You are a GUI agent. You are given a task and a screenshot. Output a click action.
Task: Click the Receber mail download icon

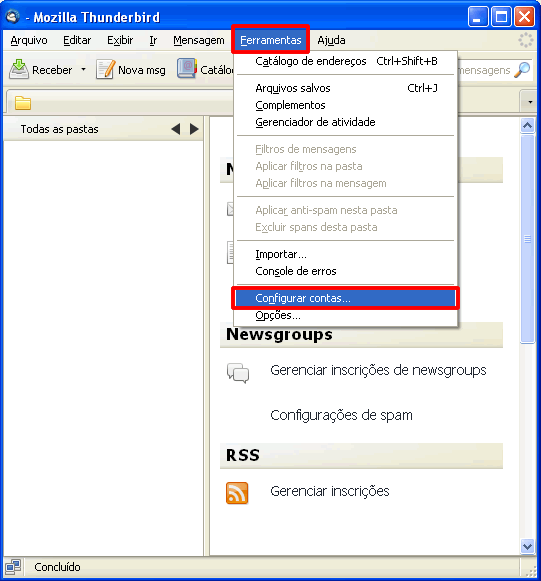coord(19,69)
